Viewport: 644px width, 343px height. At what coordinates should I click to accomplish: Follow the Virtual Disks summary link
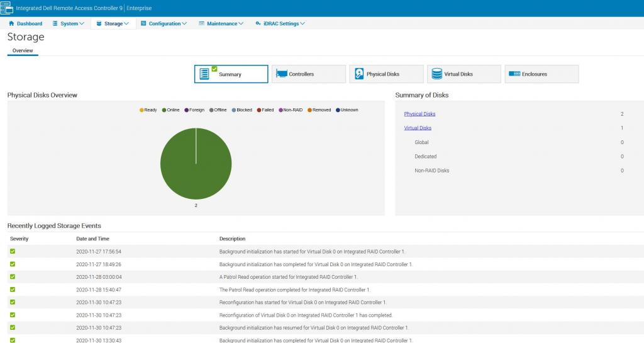pyautogui.click(x=418, y=128)
